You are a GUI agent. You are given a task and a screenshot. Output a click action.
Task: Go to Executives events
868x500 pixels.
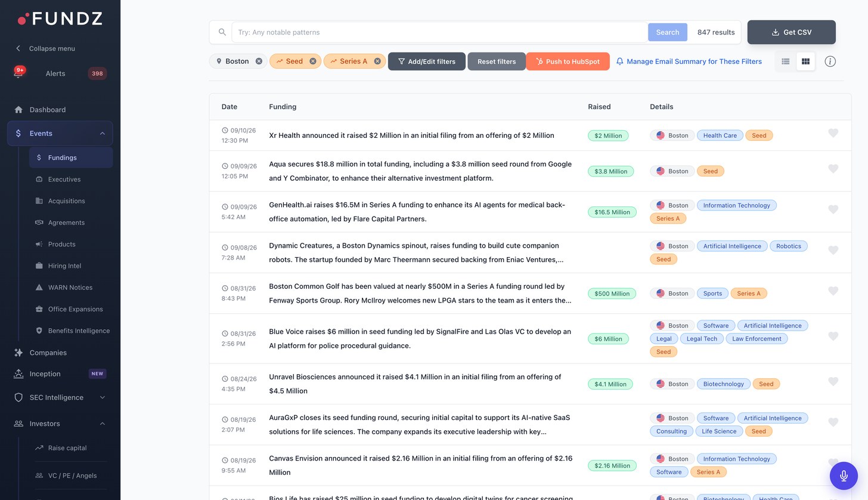pos(64,179)
